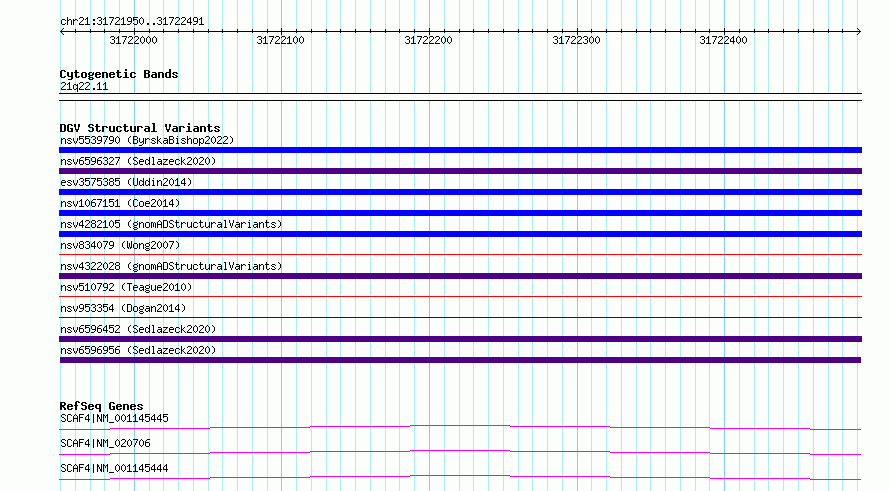Click ruler tick label 31722300

(x=576, y=40)
